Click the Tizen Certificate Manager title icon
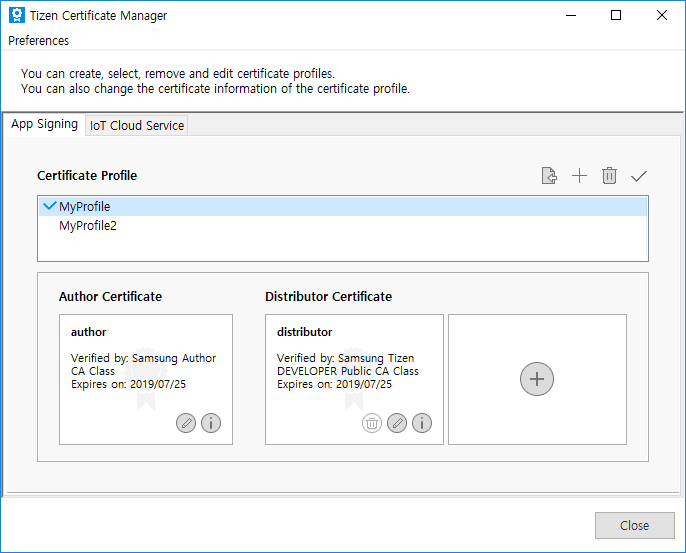Screen dimensions: 686x553 point(16,15)
